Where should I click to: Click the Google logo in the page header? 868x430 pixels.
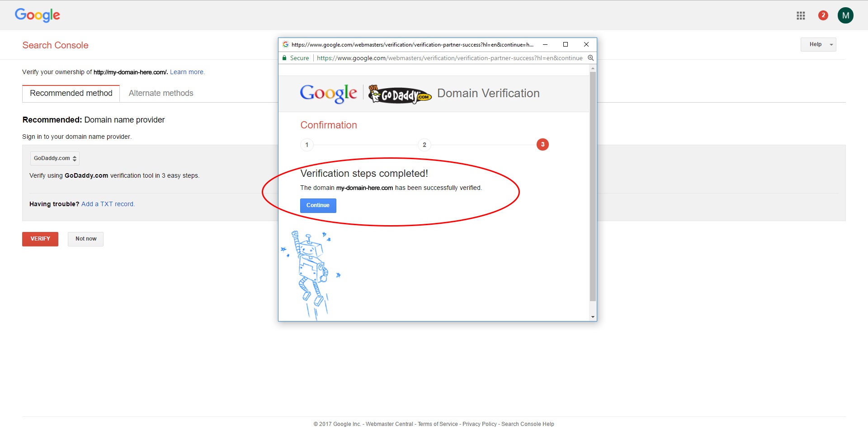38,15
